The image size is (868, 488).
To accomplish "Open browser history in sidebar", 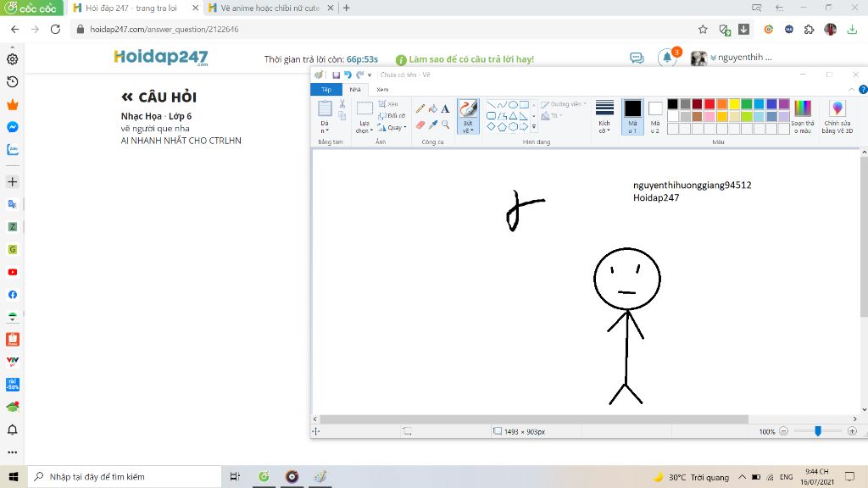I will pos(12,82).
